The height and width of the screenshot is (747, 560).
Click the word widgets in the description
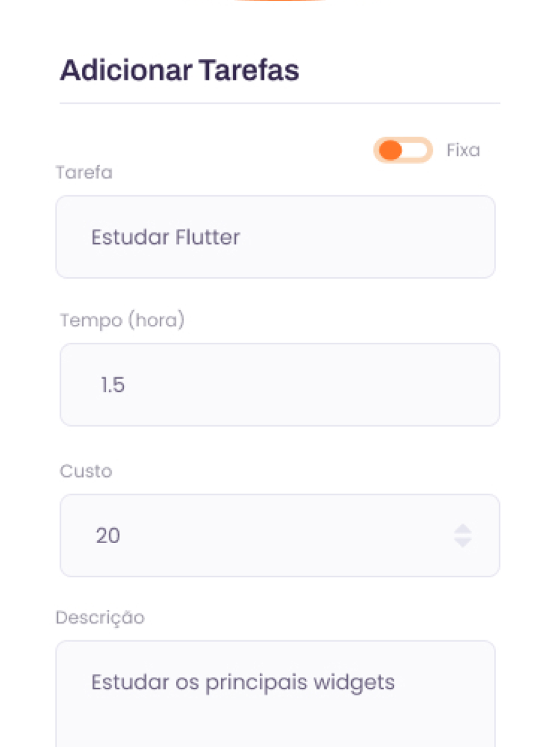pyautogui.click(x=354, y=683)
